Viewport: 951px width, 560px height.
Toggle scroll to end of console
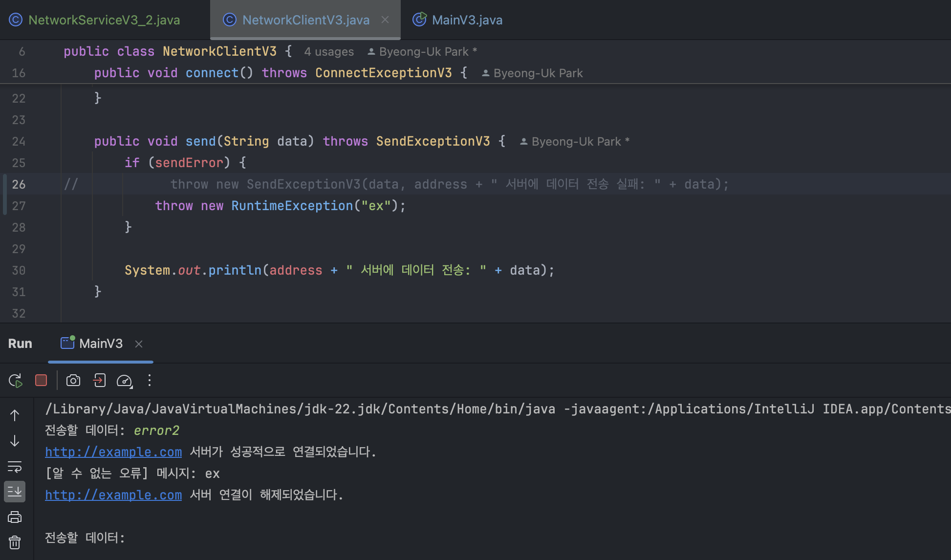point(15,492)
